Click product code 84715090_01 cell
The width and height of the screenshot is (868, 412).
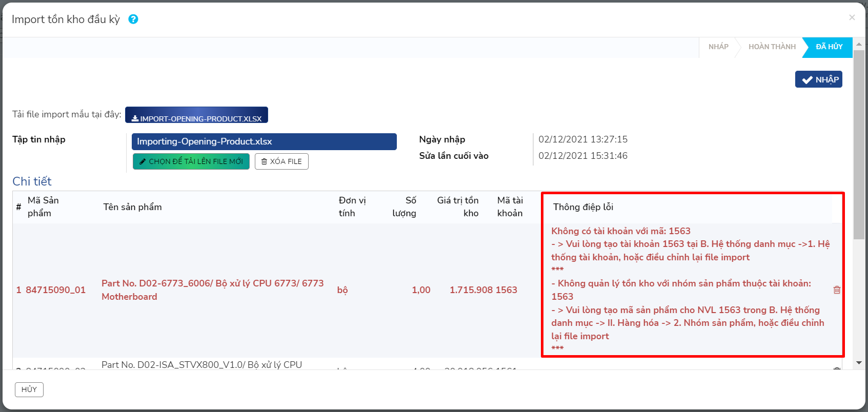click(x=55, y=290)
